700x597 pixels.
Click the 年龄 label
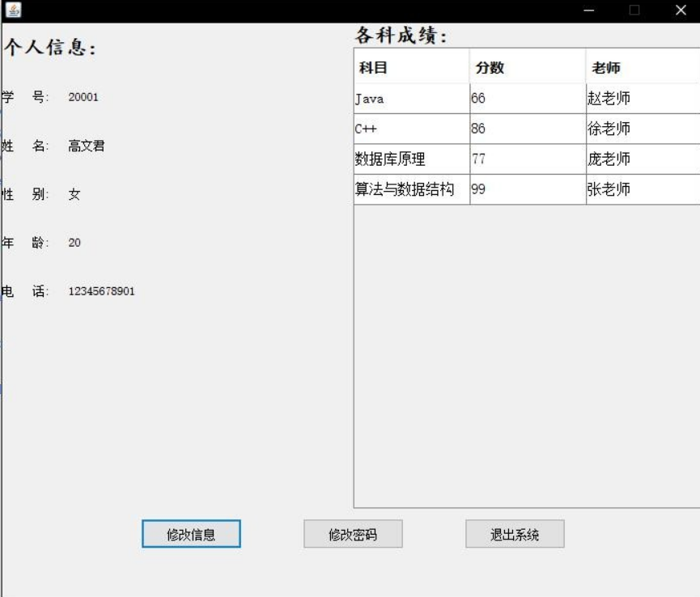25,243
